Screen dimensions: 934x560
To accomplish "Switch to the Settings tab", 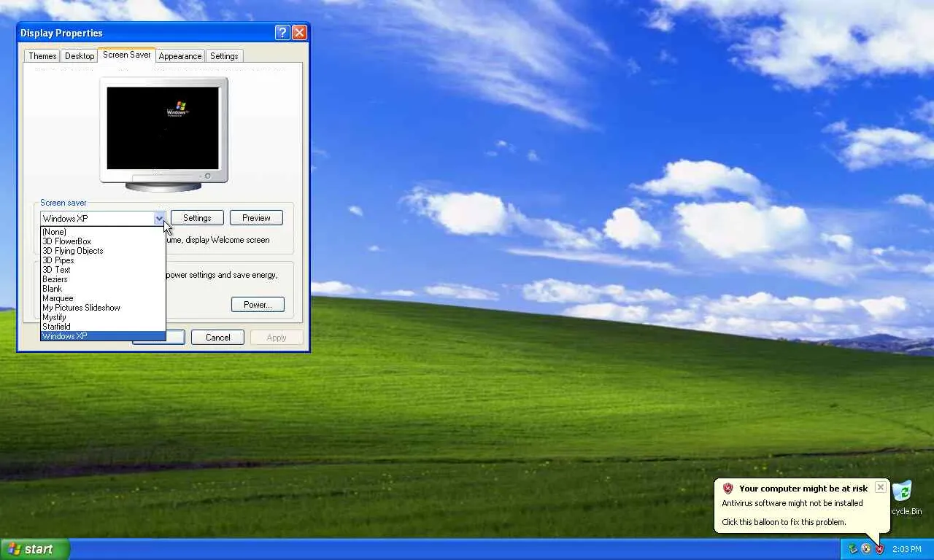I will point(224,56).
